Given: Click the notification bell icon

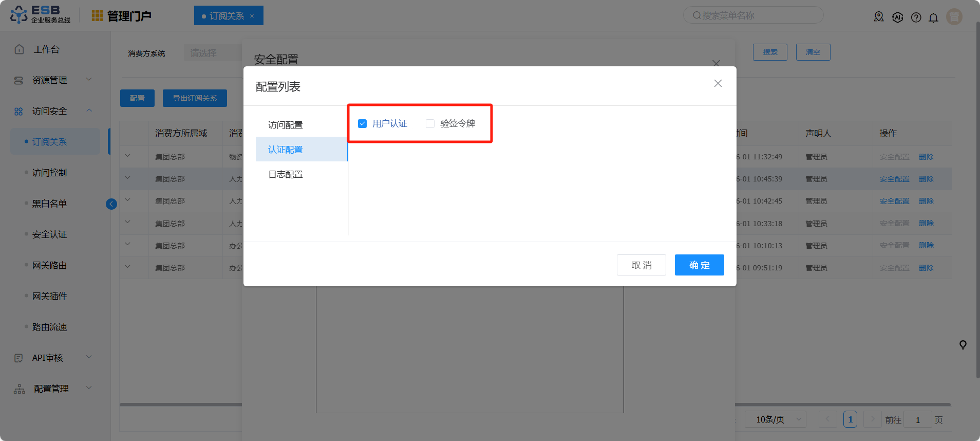Looking at the screenshot, I should click(933, 17).
